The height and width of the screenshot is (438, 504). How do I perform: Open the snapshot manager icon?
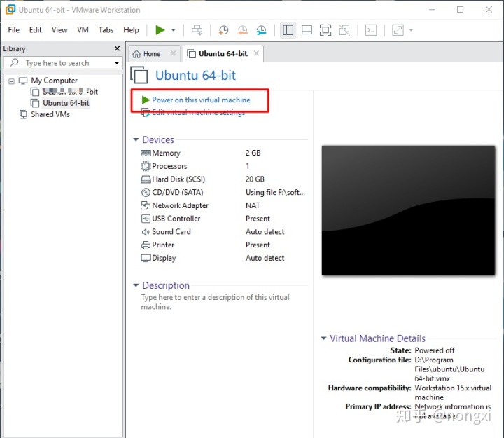tap(262, 30)
